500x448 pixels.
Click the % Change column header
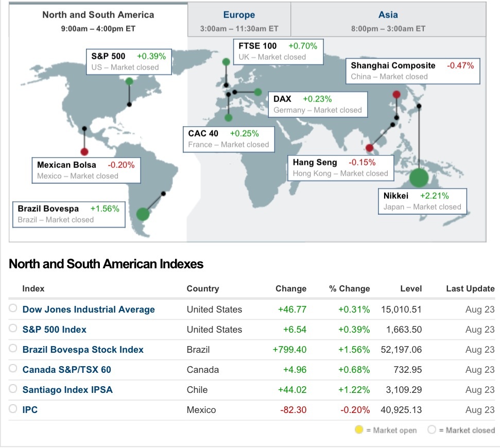(x=350, y=288)
